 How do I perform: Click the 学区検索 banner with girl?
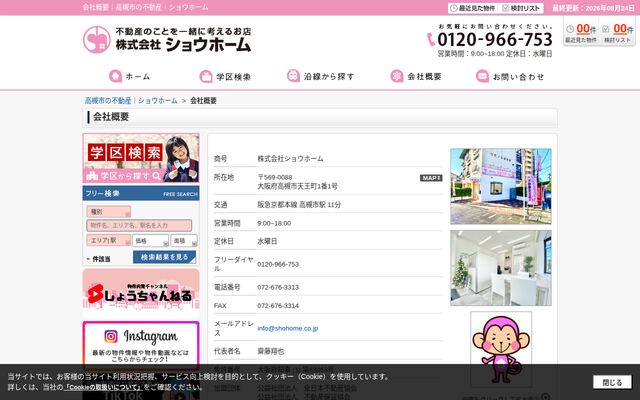(x=141, y=158)
